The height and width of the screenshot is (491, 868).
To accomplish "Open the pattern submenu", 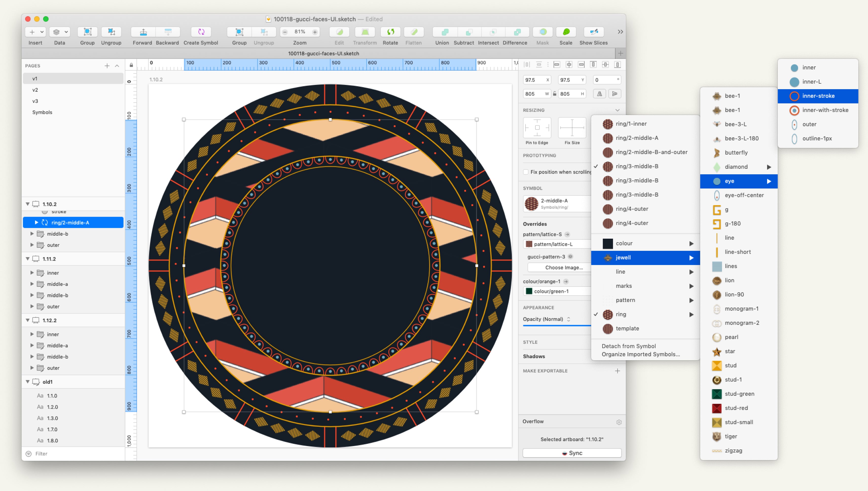I will [x=645, y=300].
